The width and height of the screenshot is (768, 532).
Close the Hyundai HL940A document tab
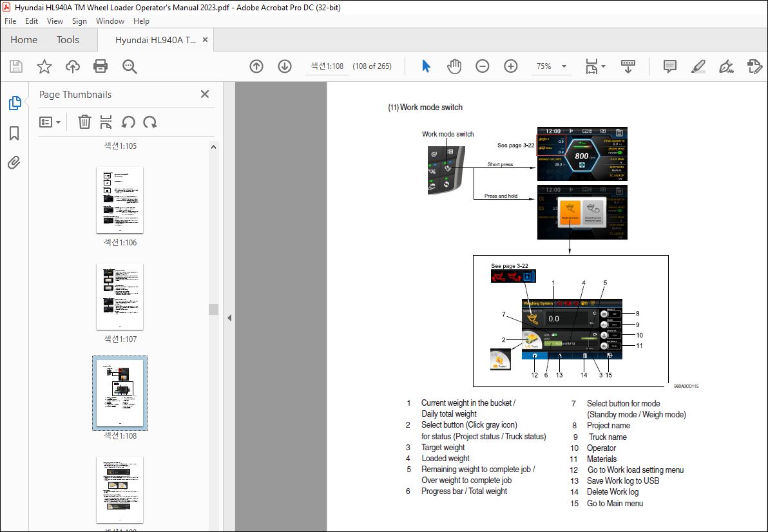(x=206, y=40)
